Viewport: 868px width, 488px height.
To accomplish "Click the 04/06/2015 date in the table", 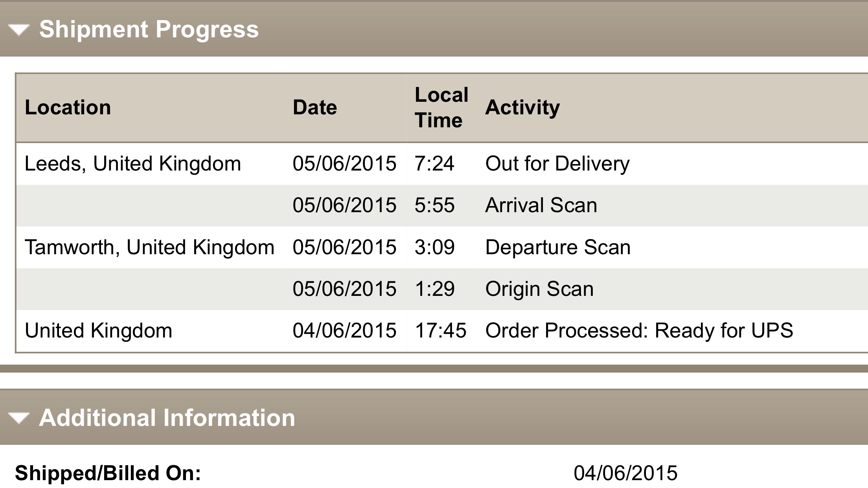I will pos(344,331).
